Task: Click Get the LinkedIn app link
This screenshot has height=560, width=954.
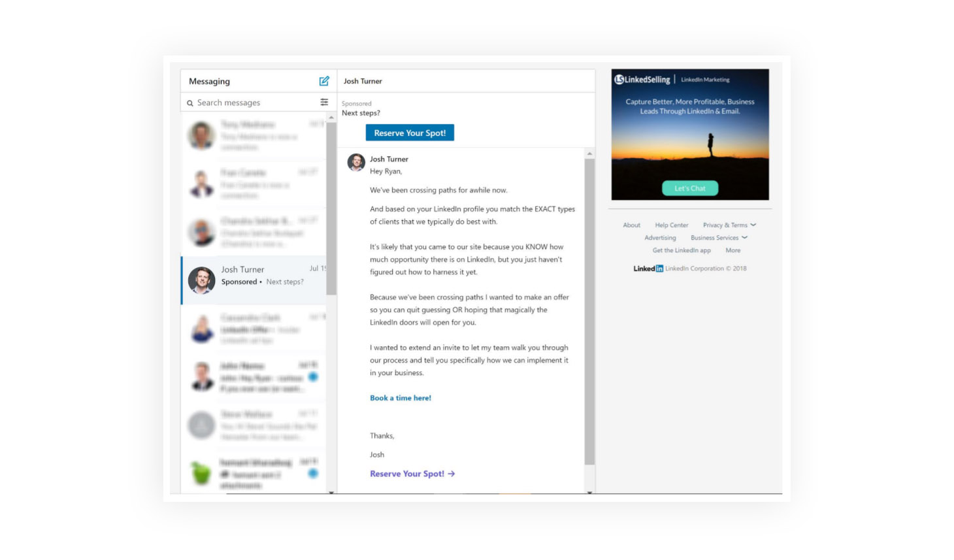Action: tap(682, 250)
